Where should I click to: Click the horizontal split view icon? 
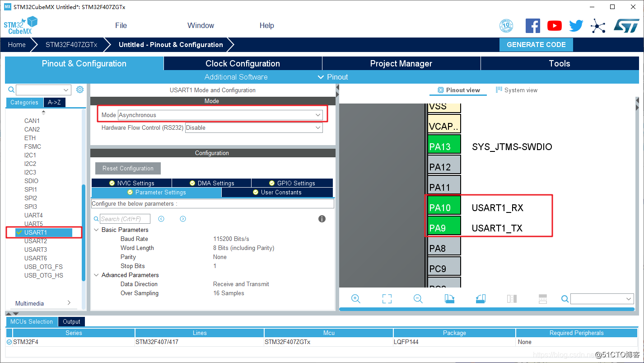coord(543,299)
